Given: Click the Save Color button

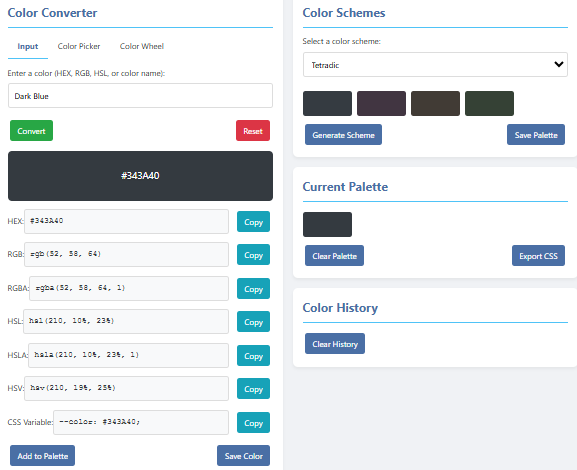Looking at the screenshot, I should coord(243,456).
